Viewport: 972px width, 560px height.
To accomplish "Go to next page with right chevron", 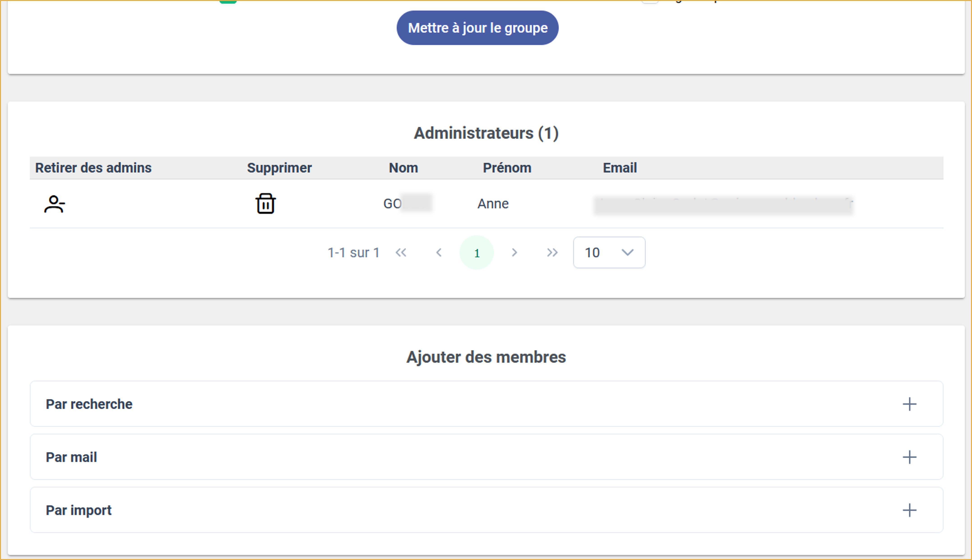I will tap(514, 253).
